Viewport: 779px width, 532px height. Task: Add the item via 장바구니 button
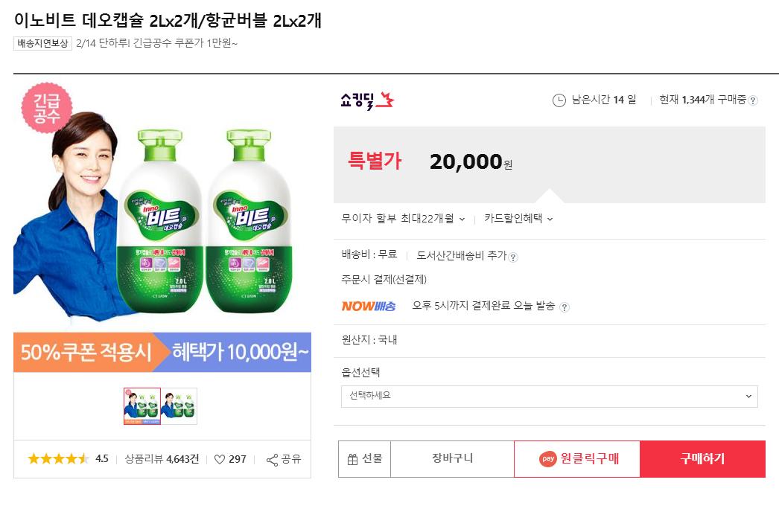tap(452, 458)
